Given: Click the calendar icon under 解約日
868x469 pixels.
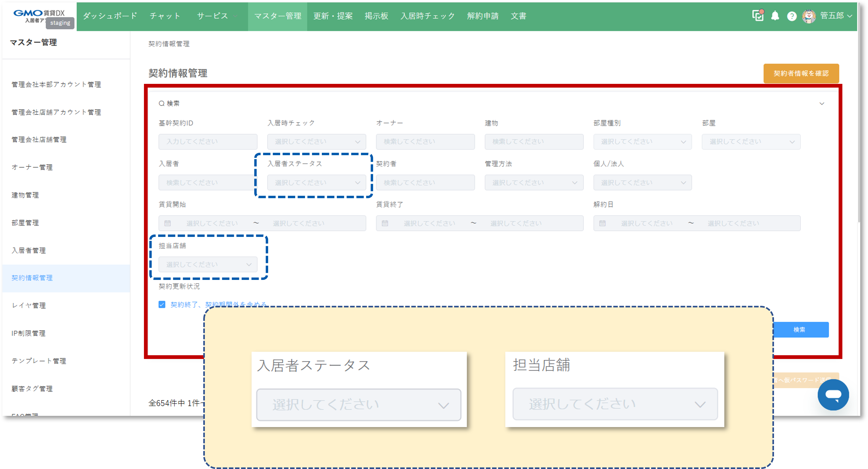Looking at the screenshot, I should [x=603, y=223].
